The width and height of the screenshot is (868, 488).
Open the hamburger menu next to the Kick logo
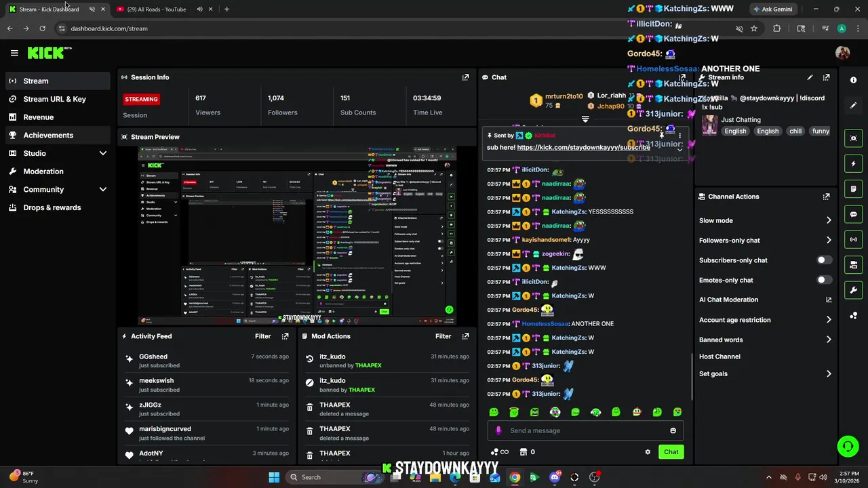click(x=14, y=53)
